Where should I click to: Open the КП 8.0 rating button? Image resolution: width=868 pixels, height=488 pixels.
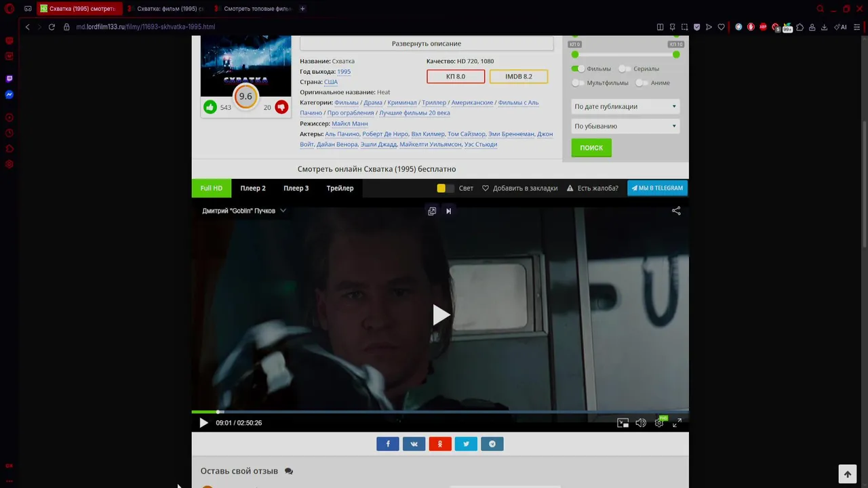point(456,77)
